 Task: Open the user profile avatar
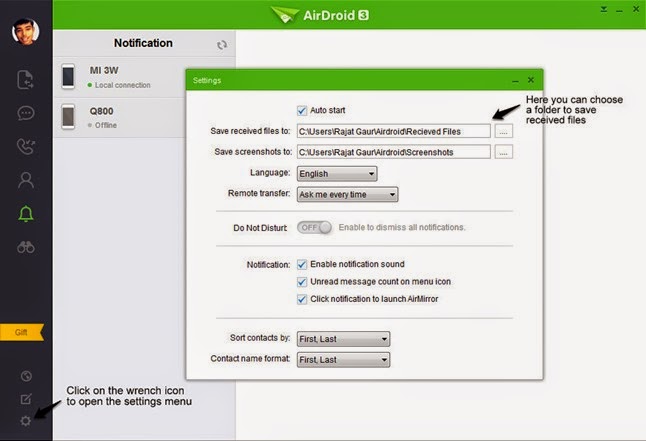point(26,32)
